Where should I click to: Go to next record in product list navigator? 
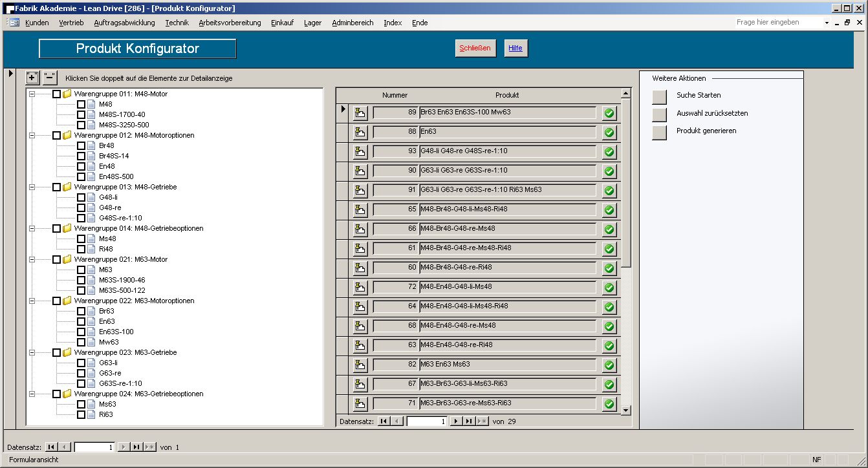pos(455,421)
